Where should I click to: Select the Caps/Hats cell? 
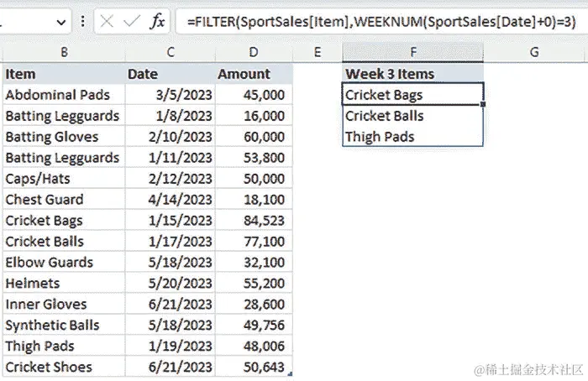64,179
